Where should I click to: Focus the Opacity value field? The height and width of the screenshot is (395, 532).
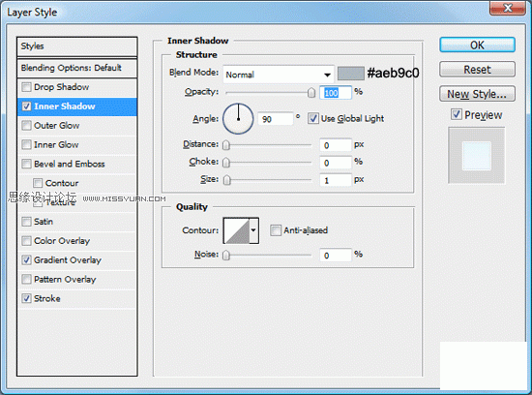click(x=336, y=92)
